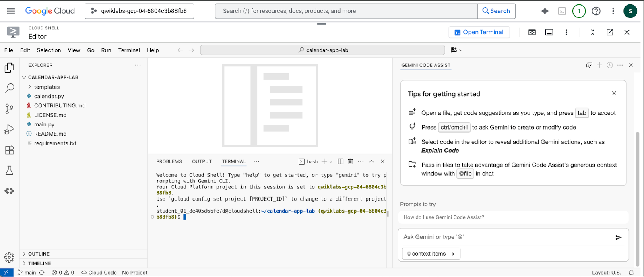Screen dimensions: 644x277
Task: Open the Extensions view icon
Action: pos(9,150)
